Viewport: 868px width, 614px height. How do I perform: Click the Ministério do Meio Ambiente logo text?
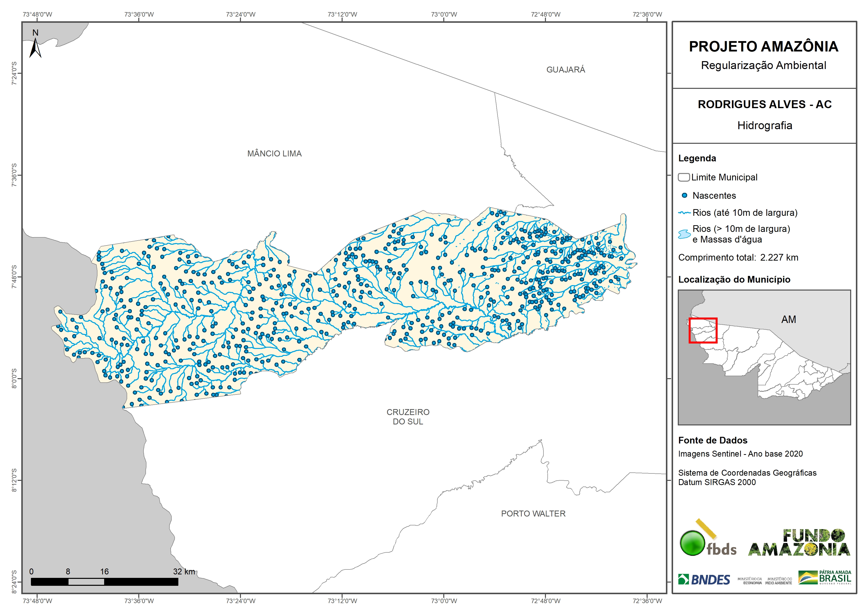tap(778, 581)
